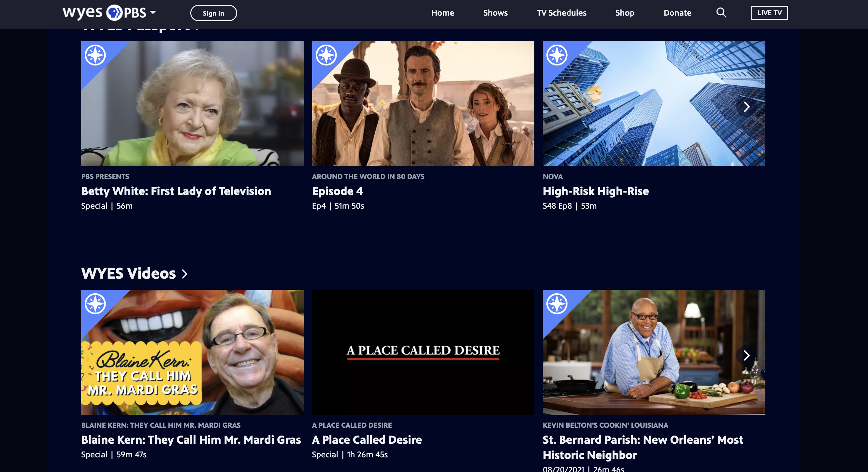Screen dimensions: 868x472
Task: Click the Sign In button
Action: point(214,13)
